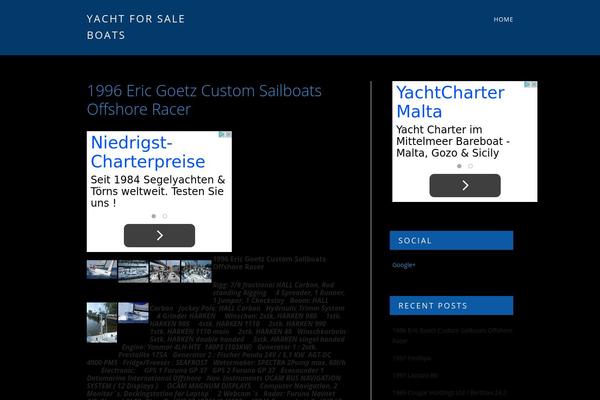This screenshot has height=400, width=600.
Task: Select first carousel dot in Niedrigst-Charterpreise ad
Action: [154, 216]
